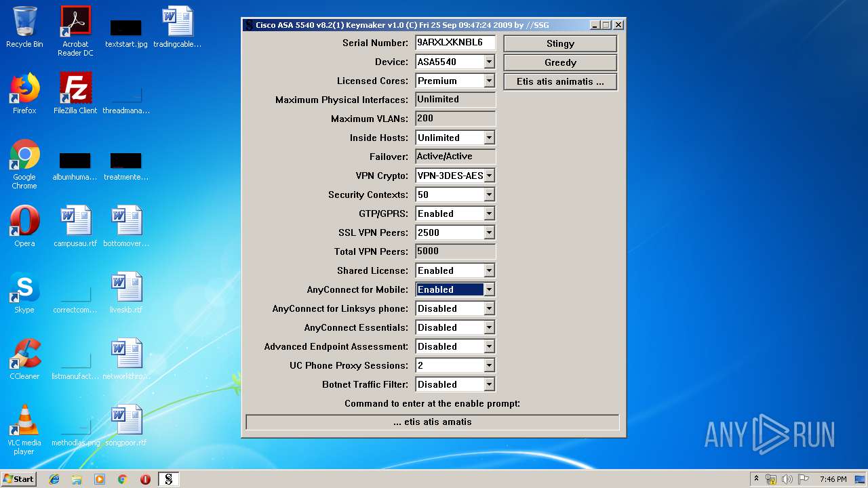
Task: Open the bottomover Word document
Action: coord(126,226)
